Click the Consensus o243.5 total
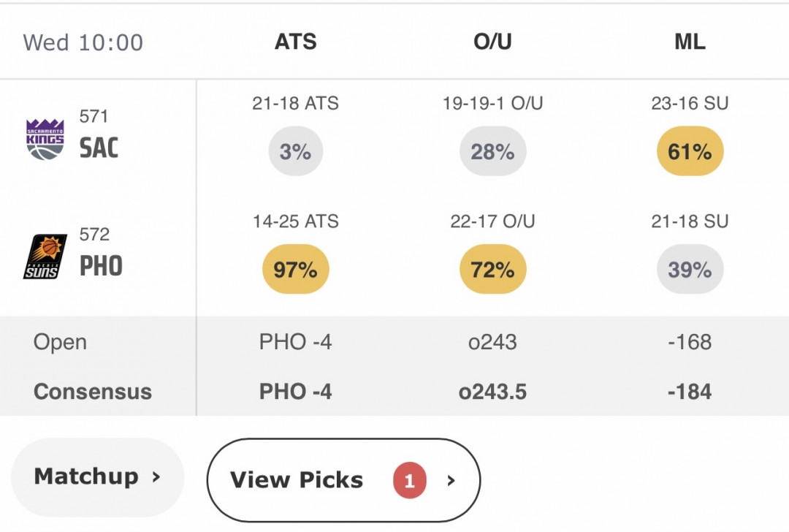The height and width of the screenshot is (532, 789). click(x=492, y=391)
